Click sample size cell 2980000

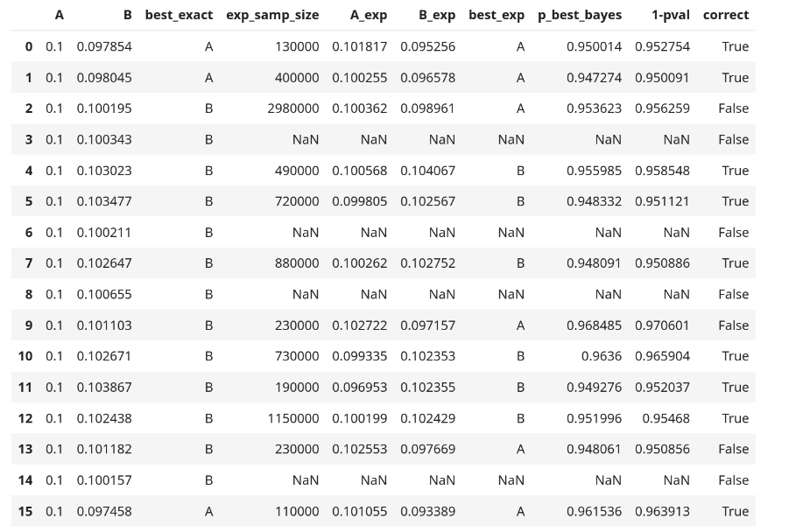pos(292,108)
